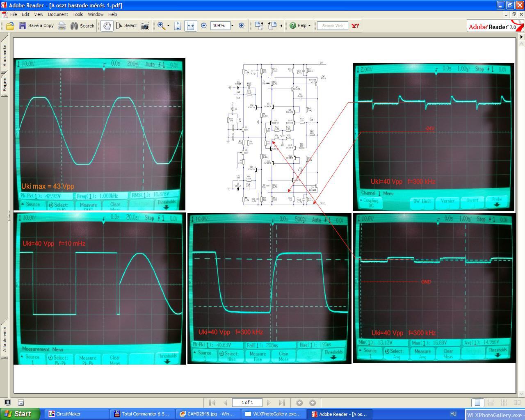Open the zoom percentage dropdown
The width and height of the screenshot is (525, 420).
(232, 26)
